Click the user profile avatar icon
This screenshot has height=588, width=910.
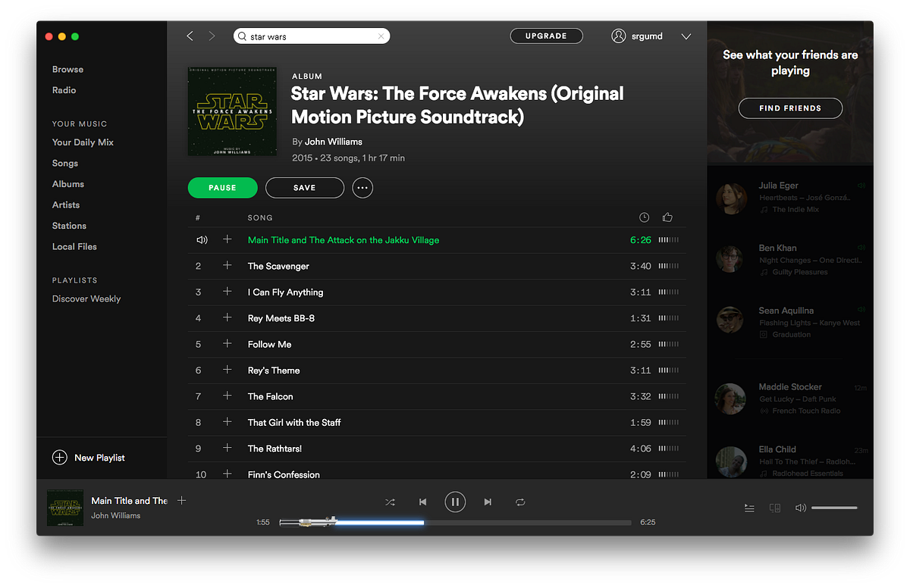click(619, 36)
